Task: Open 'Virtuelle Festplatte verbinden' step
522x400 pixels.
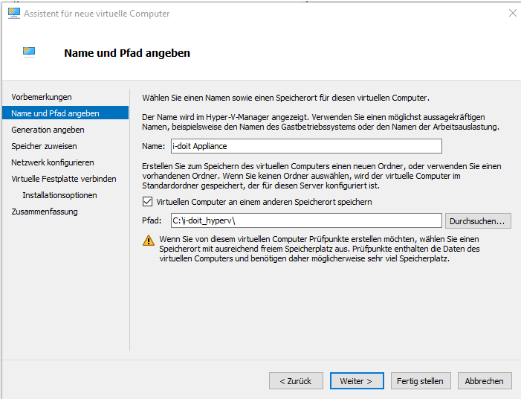Action: tap(64, 179)
